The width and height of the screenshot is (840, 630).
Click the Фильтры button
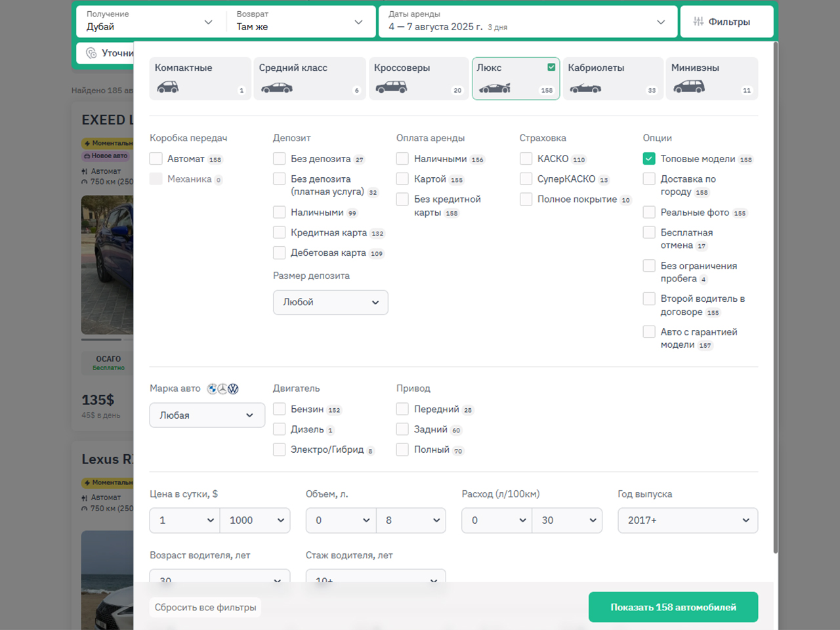click(726, 22)
